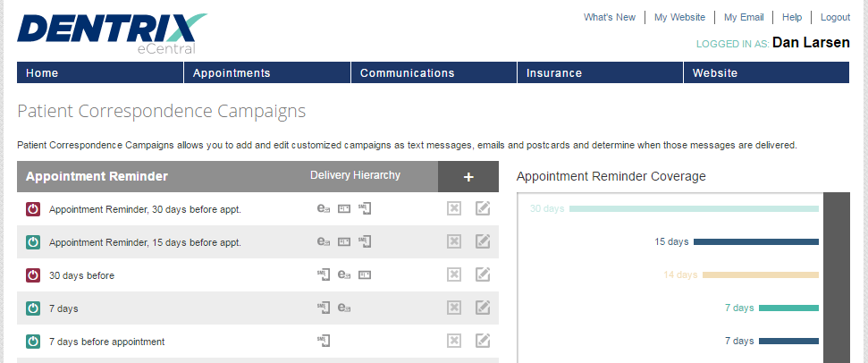Click email icon in Appointment Reminder 30 days row

324,208
